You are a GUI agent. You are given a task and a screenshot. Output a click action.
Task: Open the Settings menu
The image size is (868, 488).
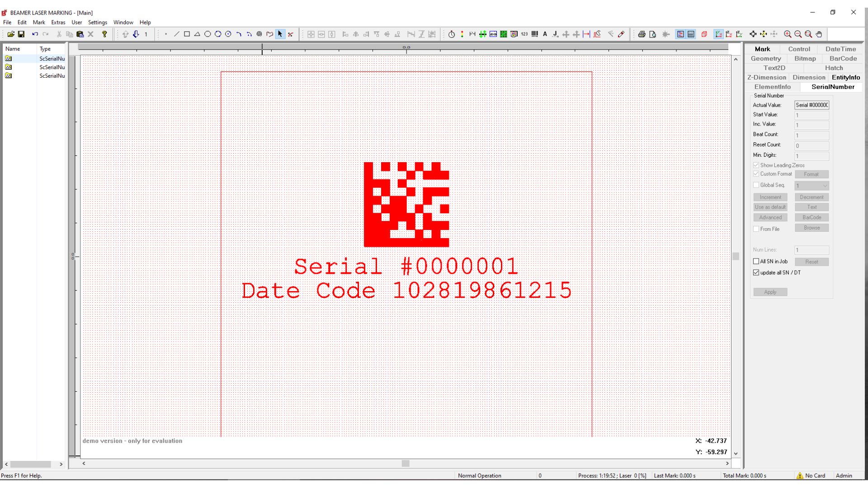pos(98,22)
